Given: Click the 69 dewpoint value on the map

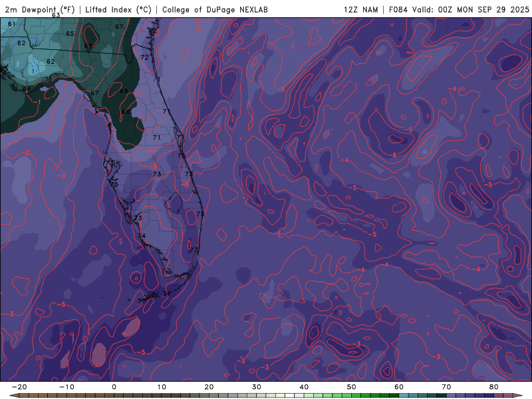Looking at the screenshot, I should click(124, 91).
